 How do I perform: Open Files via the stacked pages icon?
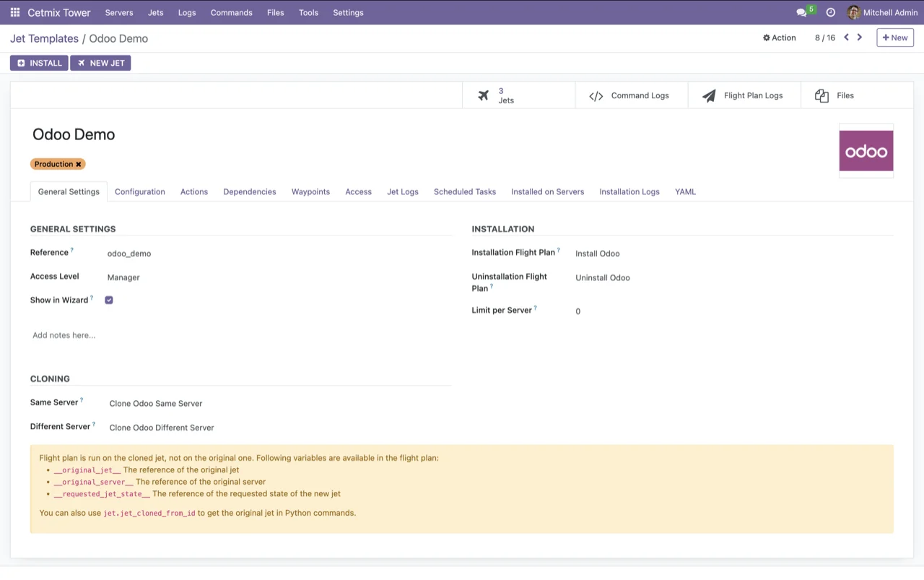(x=821, y=95)
